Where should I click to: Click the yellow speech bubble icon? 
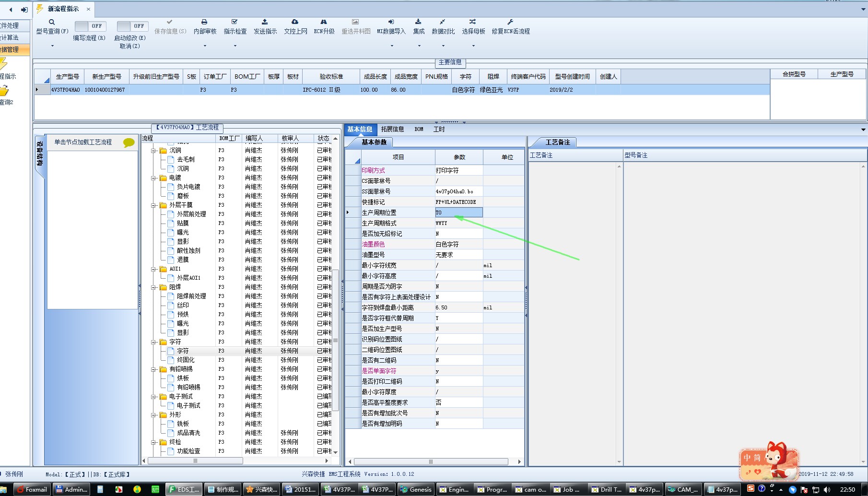pos(129,142)
